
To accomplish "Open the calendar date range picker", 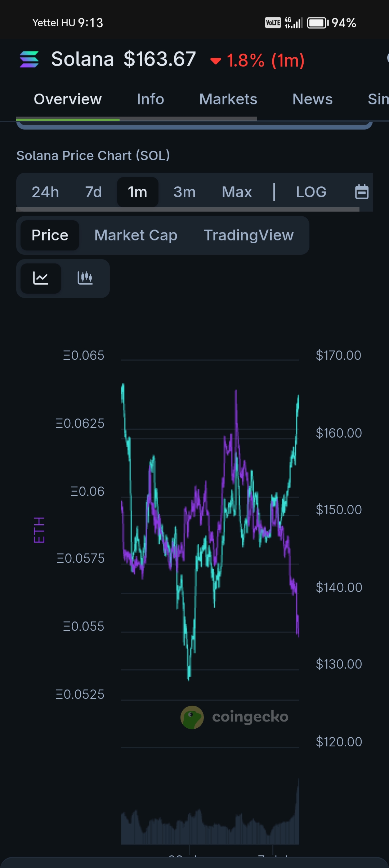I will 362,191.
